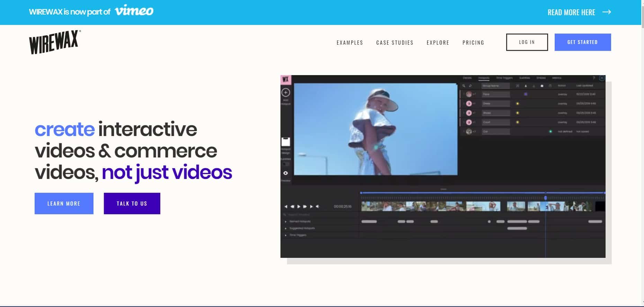Click the Court hotspot pink icon
This screenshot has height=307, width=644.
click(x=469, y=122)
